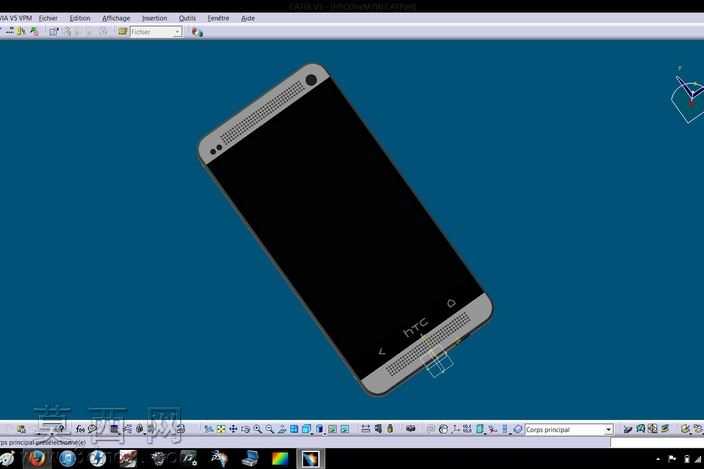Open the Affichage menu
This screenshot has width=704, height=469.
pos(116,18)
